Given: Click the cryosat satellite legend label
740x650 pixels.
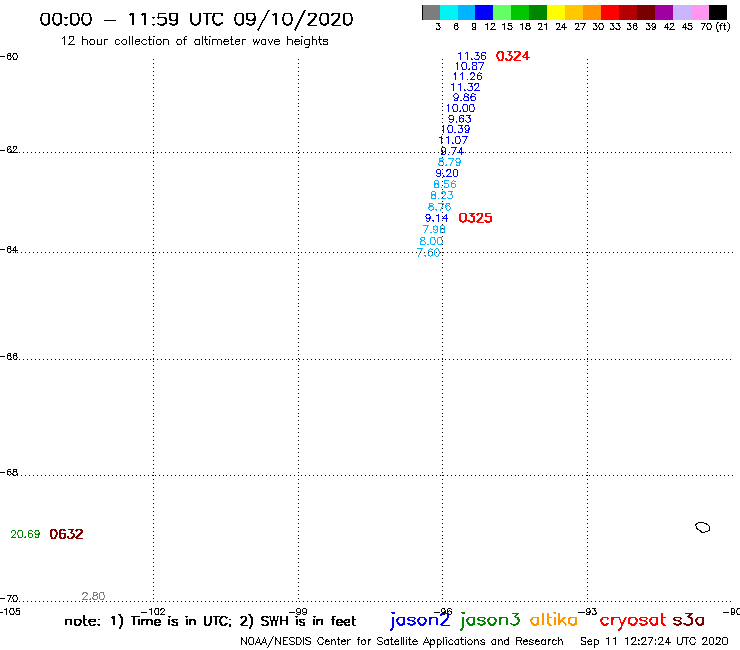Looking at the screenshot, I should point(632,621).
